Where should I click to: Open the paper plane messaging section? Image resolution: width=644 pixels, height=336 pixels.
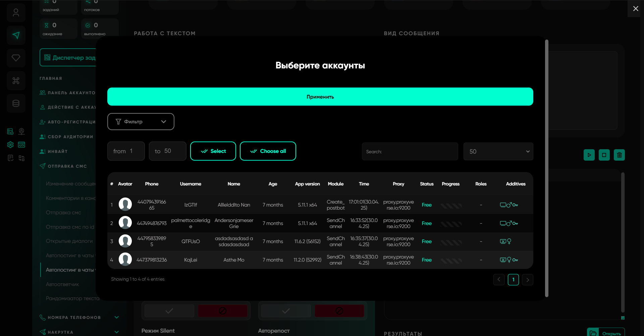pos(16,35)
